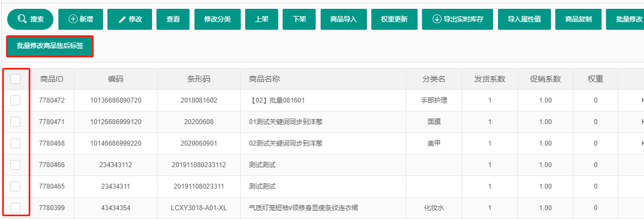Click the 发货系数 column header
The width and height of the screenshot is (644, 219).
[490, 79]
